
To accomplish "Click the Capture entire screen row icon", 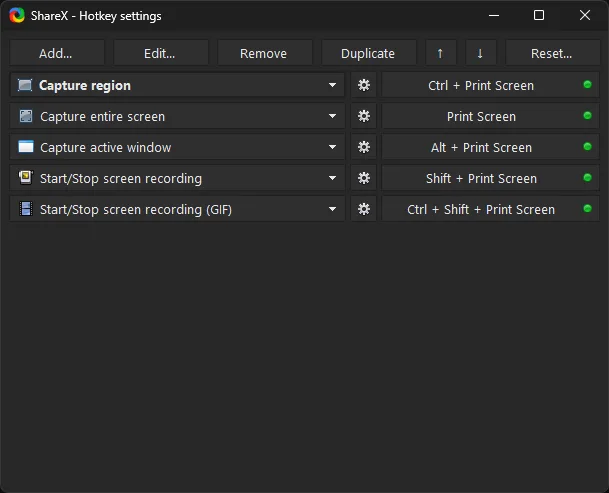I will coord(26,116).
